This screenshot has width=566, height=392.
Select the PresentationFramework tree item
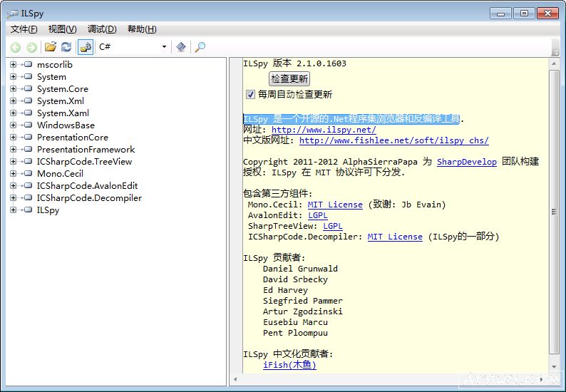(x=86, y=150)
